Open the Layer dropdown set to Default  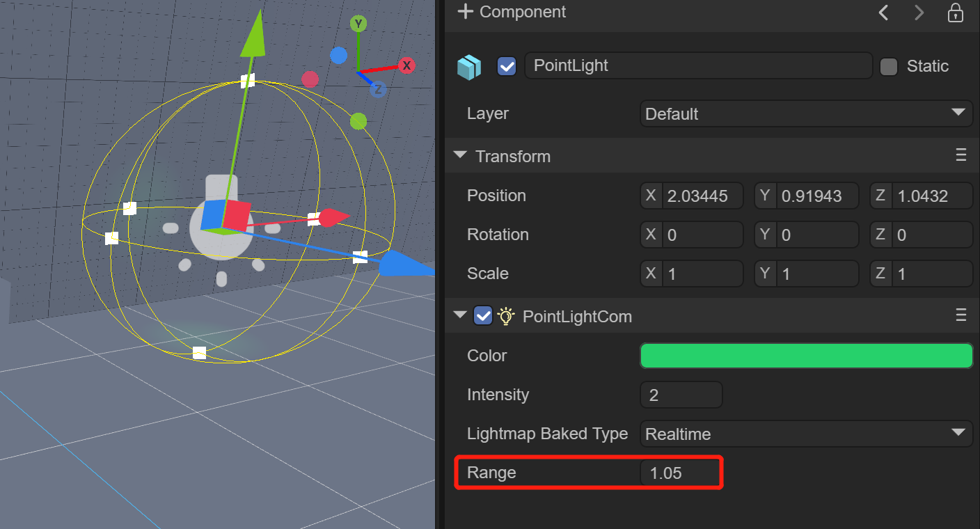[x=805, y=113]
